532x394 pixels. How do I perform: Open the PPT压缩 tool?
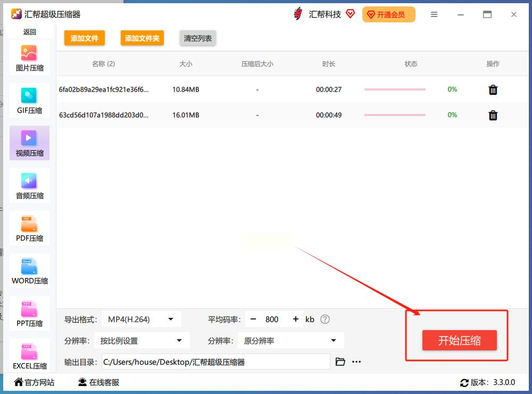29,313
